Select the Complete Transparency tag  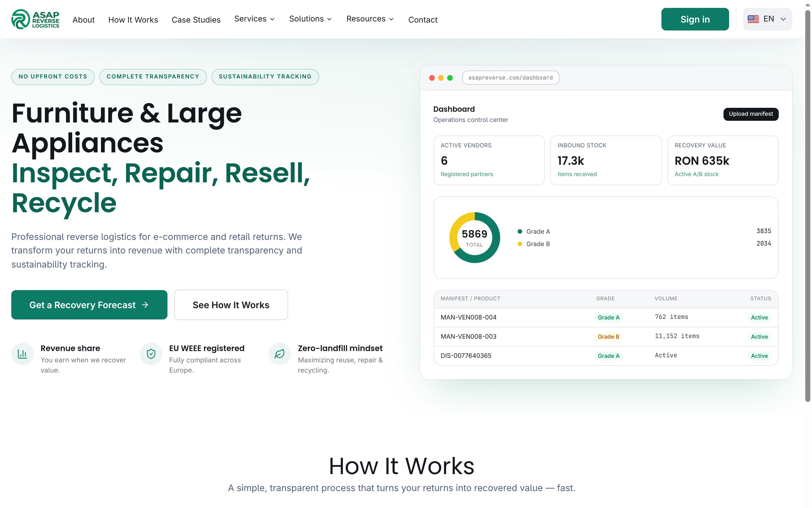pos(153,76)
